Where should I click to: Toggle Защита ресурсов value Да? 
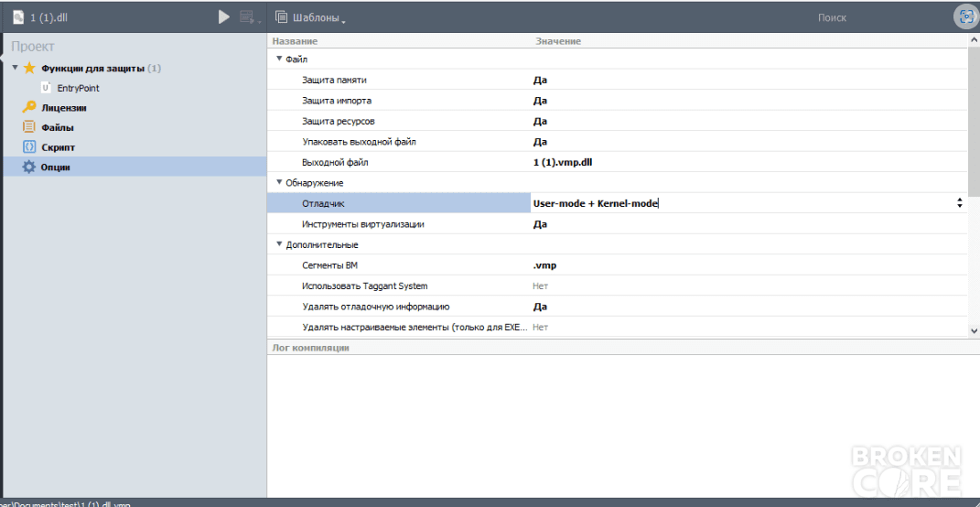click(x=540, y=122)
